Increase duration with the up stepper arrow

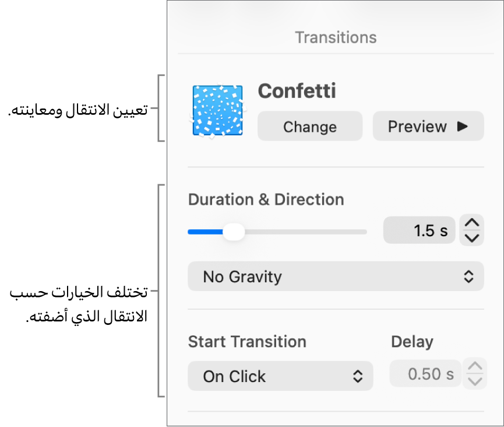point(473,223)
